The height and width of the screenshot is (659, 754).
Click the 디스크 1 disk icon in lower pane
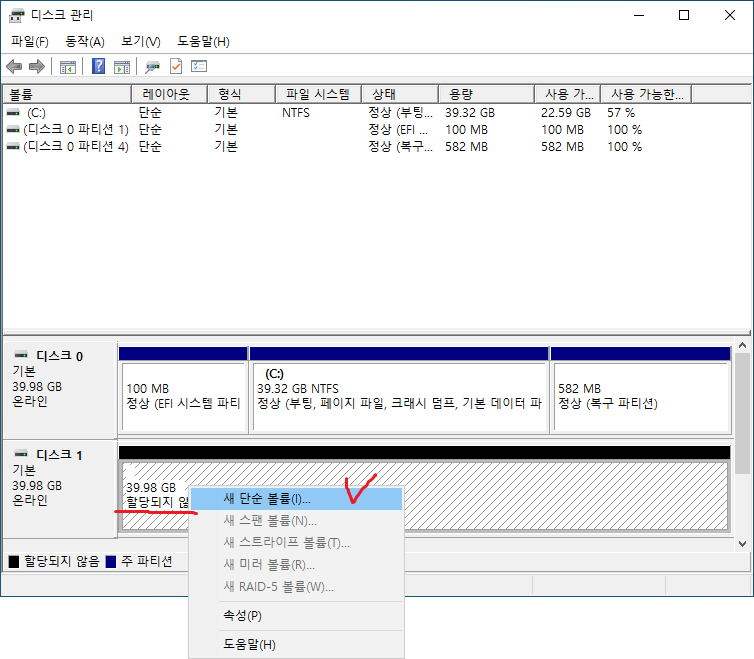coord(21,454)
